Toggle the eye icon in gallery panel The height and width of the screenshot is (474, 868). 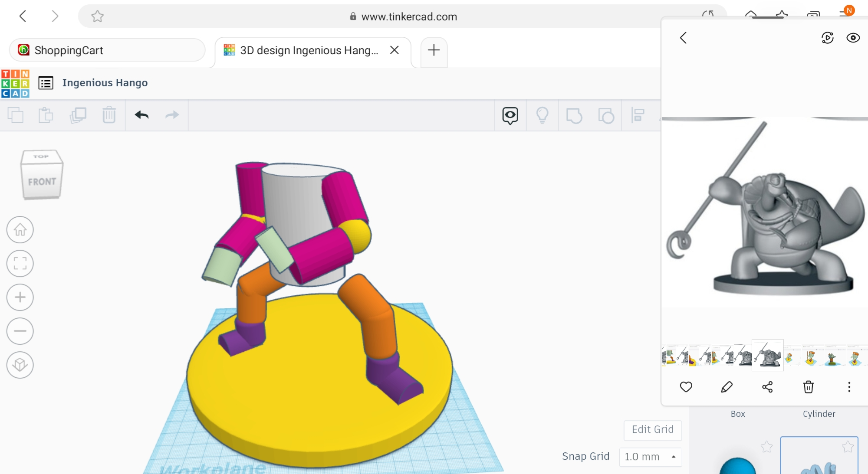point(853,38)
